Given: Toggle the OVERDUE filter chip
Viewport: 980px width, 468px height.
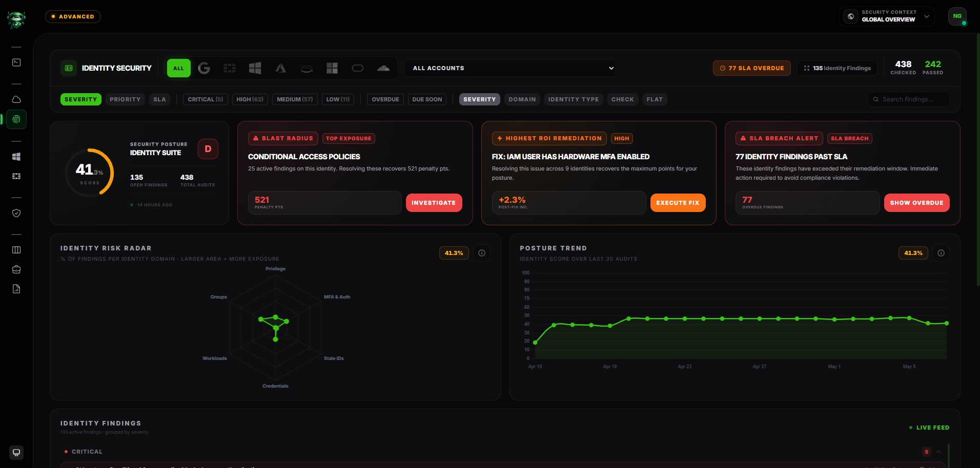Looking at the screenshot, I should 385,99.
